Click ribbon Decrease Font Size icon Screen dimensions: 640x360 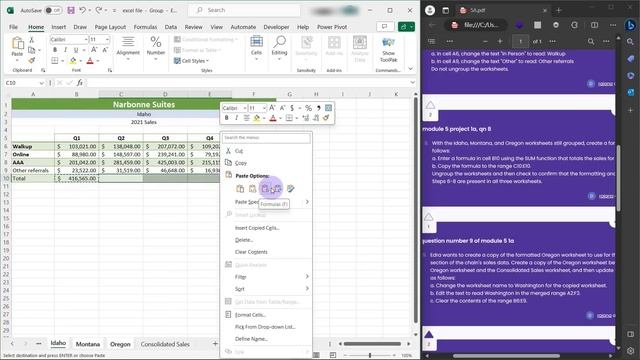(105, 50)
